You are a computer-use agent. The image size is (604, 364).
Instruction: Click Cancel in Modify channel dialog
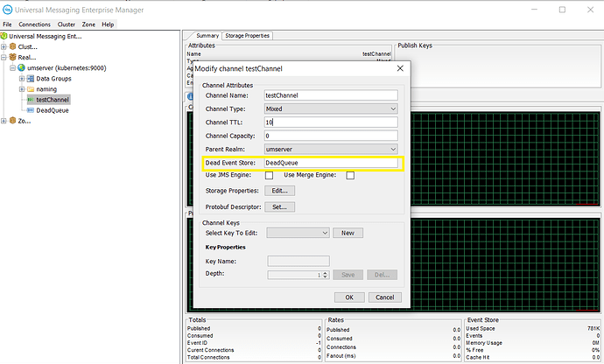tap(385, 297)
